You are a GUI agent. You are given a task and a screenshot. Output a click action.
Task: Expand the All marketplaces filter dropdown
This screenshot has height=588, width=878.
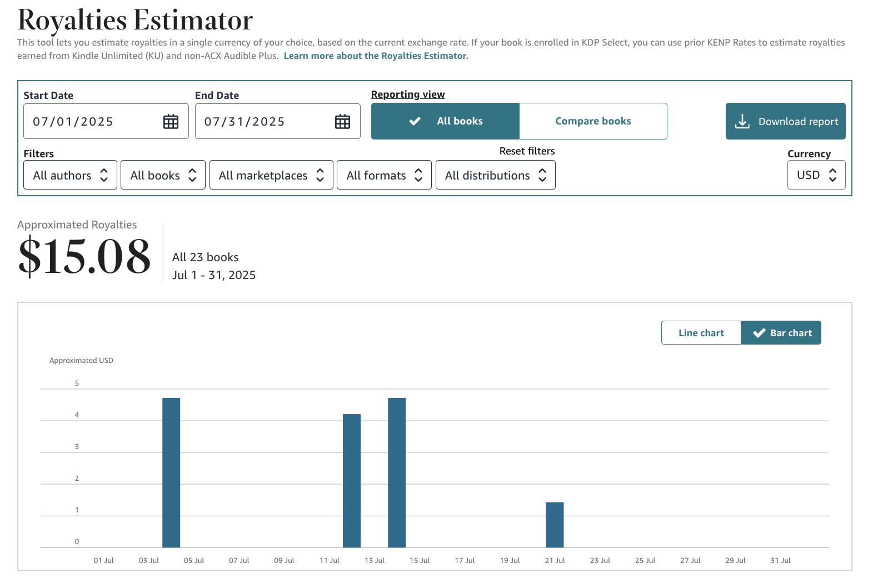tap(271, 175)
